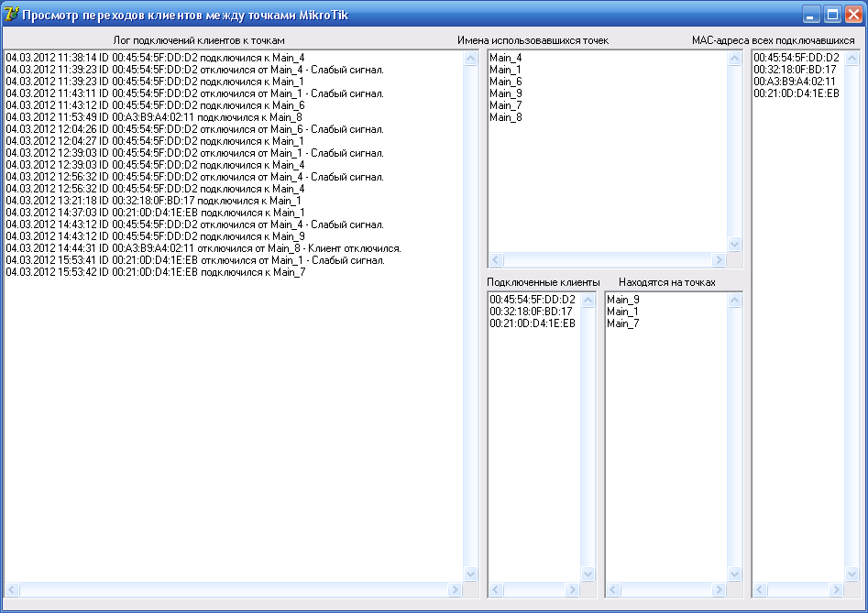Click scroll-down arrow of used point names list
Viewport: 868px width, 613px height.
point(734,244)
